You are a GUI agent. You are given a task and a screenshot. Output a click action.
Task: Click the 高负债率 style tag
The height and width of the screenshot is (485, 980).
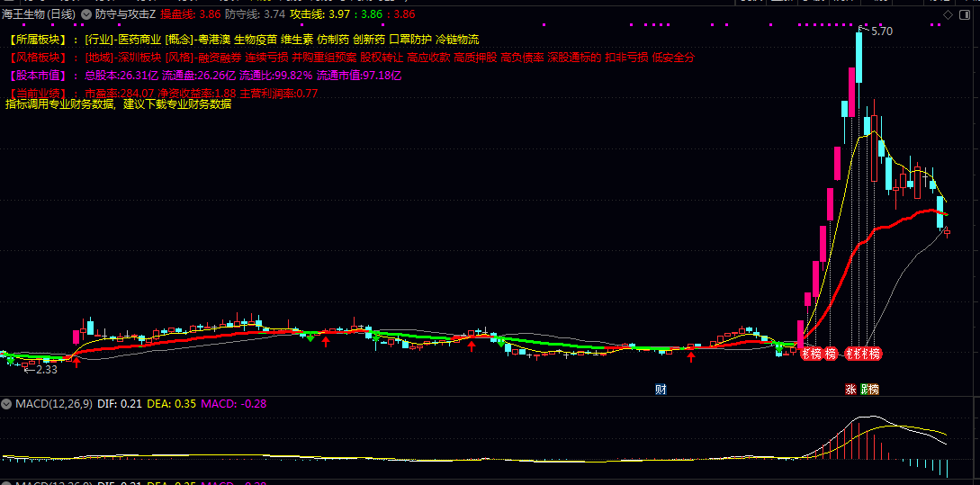[x=522, y=58]
